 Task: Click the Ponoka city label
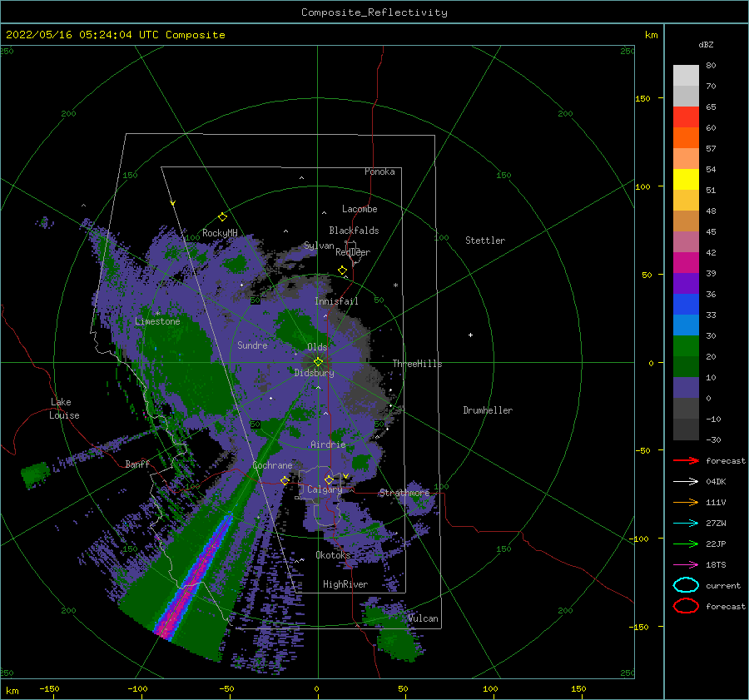(379, 171)
